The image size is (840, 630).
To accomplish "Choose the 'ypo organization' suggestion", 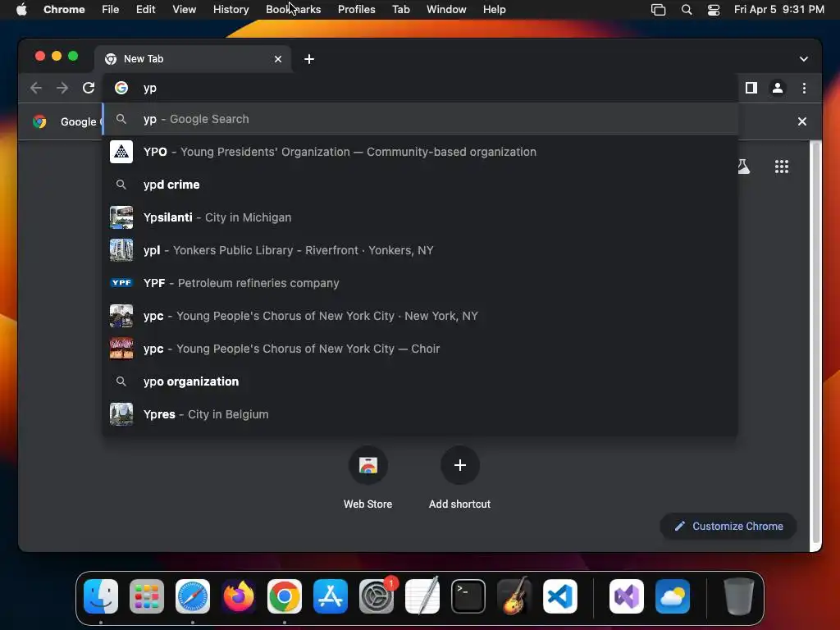I will (x=420, y=381).
